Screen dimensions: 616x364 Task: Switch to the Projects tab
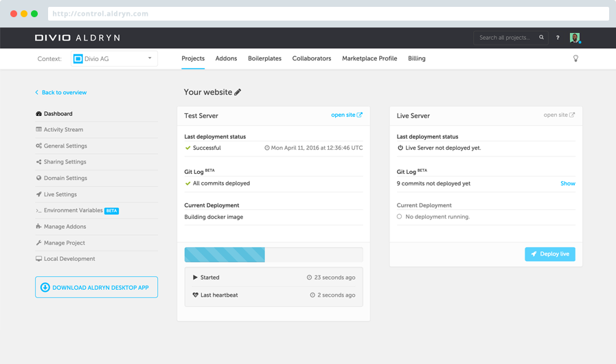(x=193, y=58)
